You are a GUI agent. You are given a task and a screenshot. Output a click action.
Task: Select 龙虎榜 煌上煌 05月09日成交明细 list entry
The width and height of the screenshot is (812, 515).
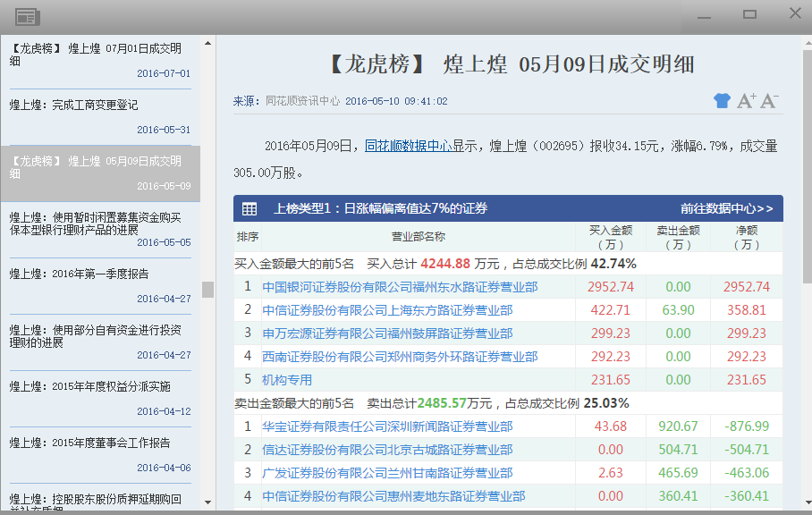[x=100, y=173]
